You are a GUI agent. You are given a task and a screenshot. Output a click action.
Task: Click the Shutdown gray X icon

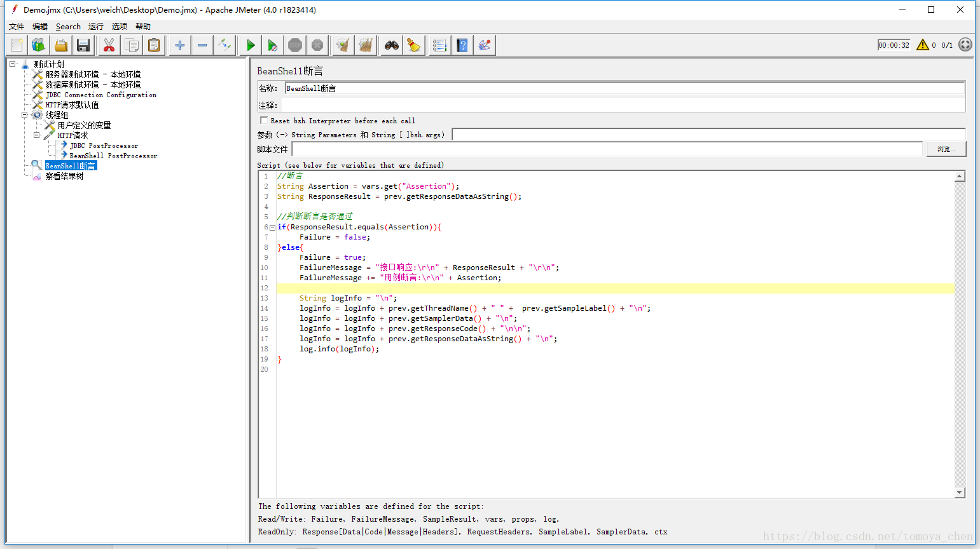tap(317, 45)
